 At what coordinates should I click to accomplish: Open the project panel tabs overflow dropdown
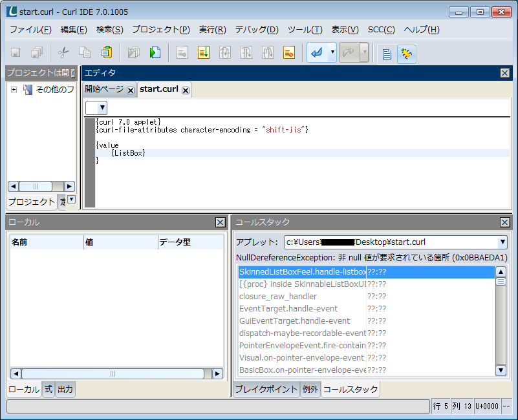(x=71, y=200)
